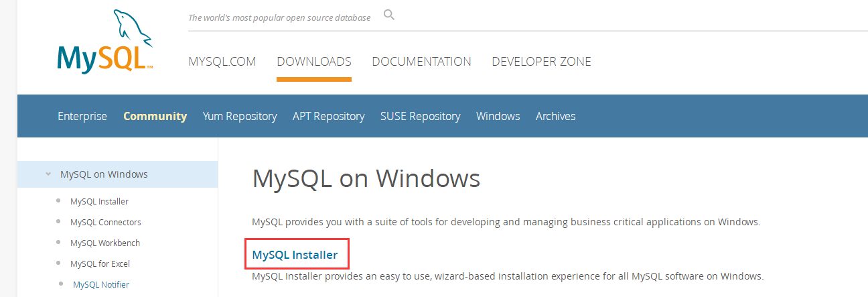Image resolution: width=868 pixels, height=297 pixels.
Task: Follow the bold MySQL Installer link
Action: click(x=295, y=255)
